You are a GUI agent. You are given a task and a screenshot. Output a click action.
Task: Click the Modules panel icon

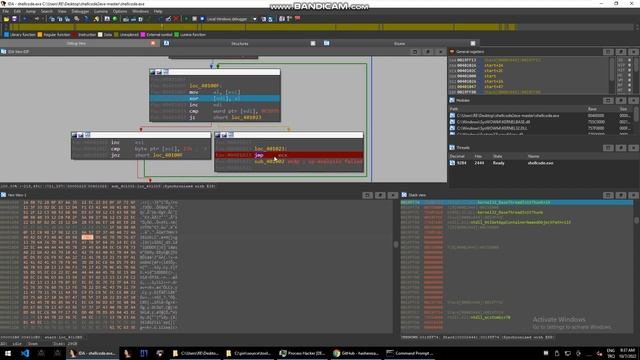(x=452, y=100)
